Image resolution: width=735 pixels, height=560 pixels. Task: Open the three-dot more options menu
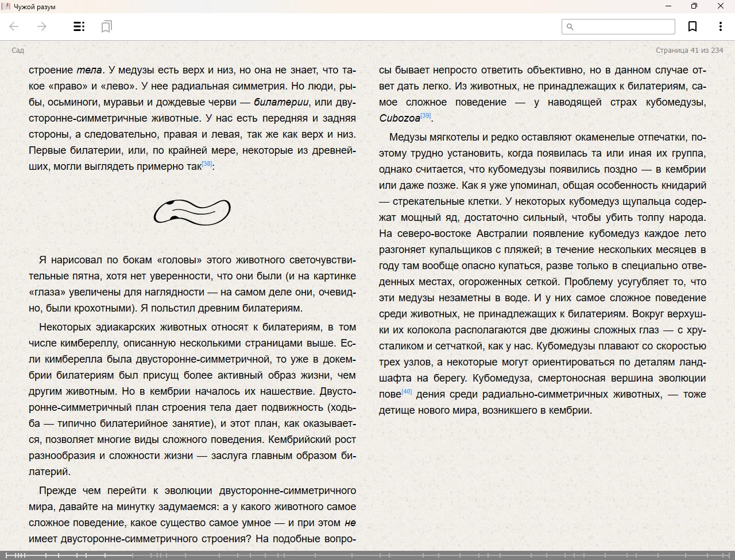pos(720,26)
